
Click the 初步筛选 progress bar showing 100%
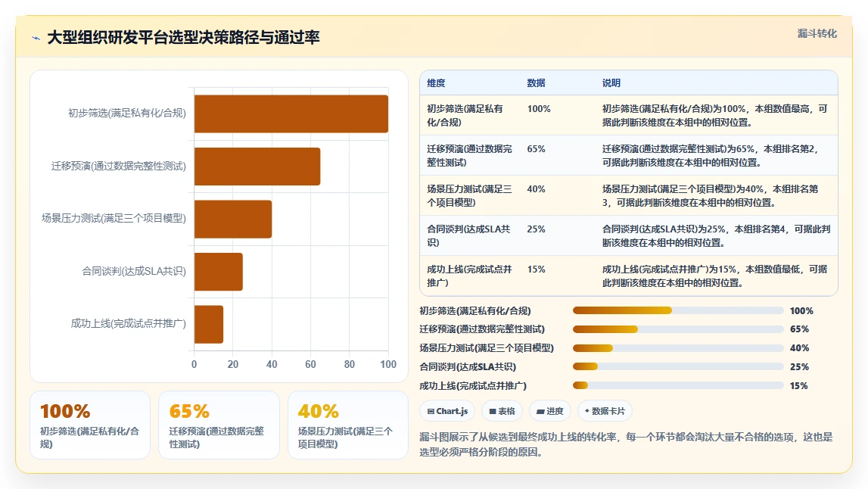tap(678, 310)
